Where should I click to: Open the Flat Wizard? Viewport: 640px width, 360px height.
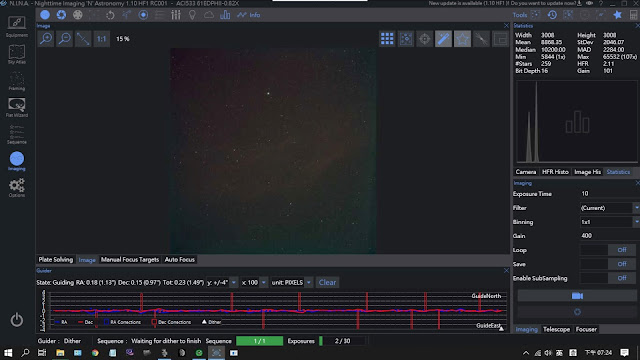click(17, 108)
